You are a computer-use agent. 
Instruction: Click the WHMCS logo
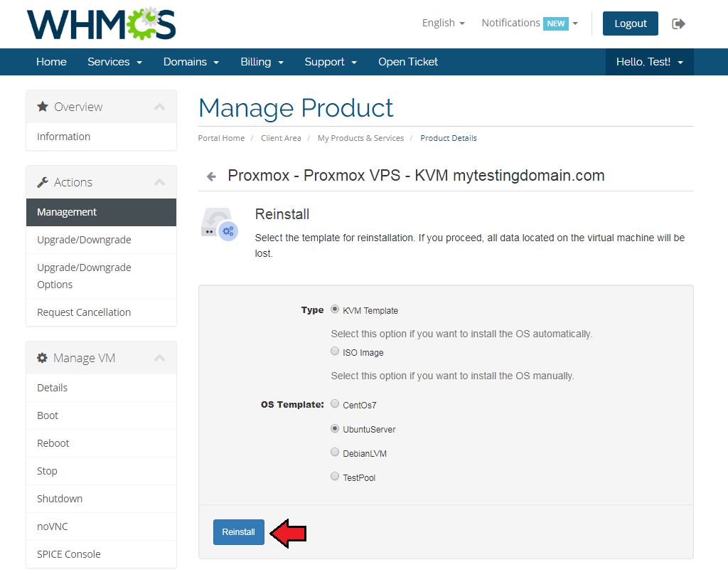pos(101,23)
